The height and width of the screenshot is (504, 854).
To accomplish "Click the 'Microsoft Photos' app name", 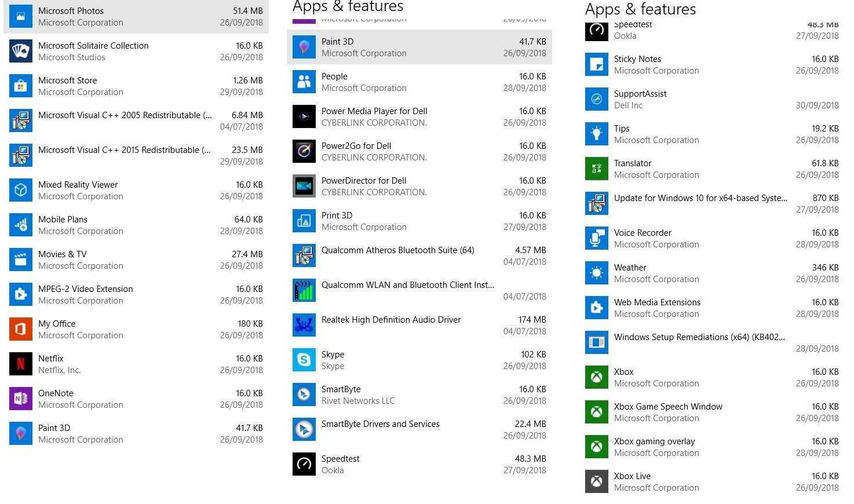I will coord(71,10).
